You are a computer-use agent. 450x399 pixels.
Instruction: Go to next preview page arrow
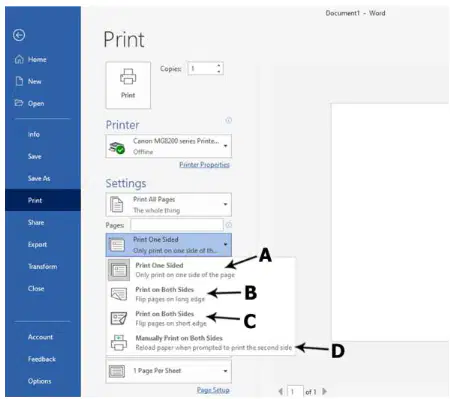click(324, 391)
